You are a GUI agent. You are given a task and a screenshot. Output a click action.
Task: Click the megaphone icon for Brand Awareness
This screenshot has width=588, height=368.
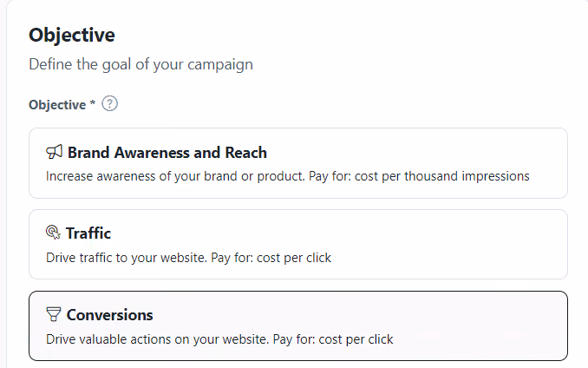[54, 152]
